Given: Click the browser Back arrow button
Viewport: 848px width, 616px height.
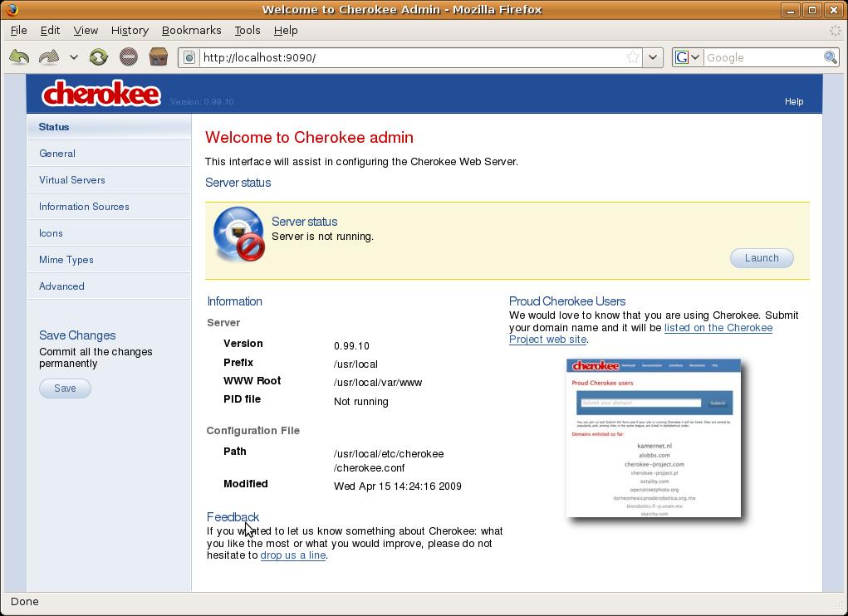Looking at the screenshot, I should click(19, 57).
